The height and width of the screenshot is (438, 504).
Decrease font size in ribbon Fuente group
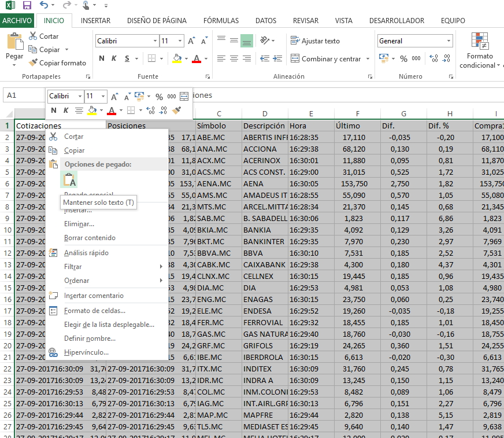click(204, 41)
